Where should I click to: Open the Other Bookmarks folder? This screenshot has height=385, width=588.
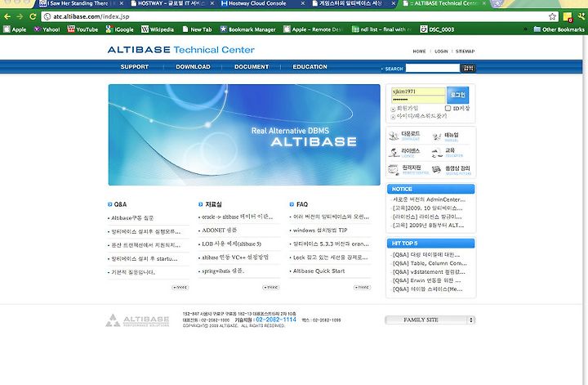click(559, 29)
